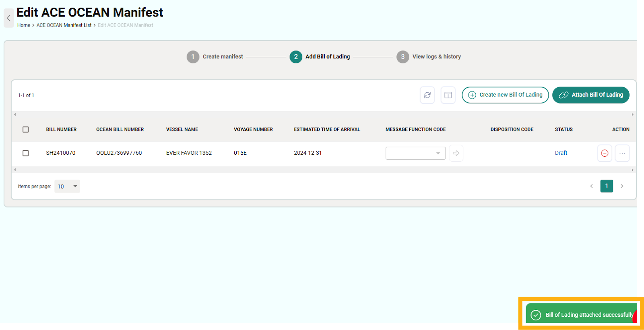Refresh the Bill of Lading table

pos(427,95)
